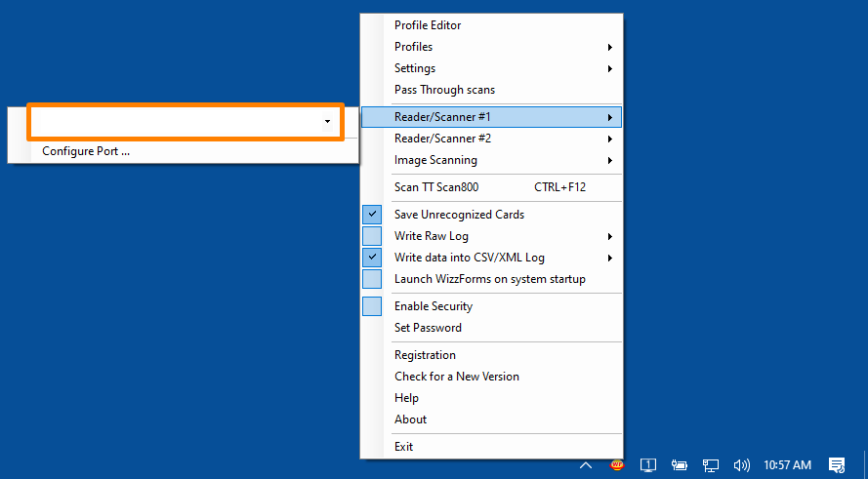Open the notification action center icon
868x479 pixels.
tap(837, 465)
